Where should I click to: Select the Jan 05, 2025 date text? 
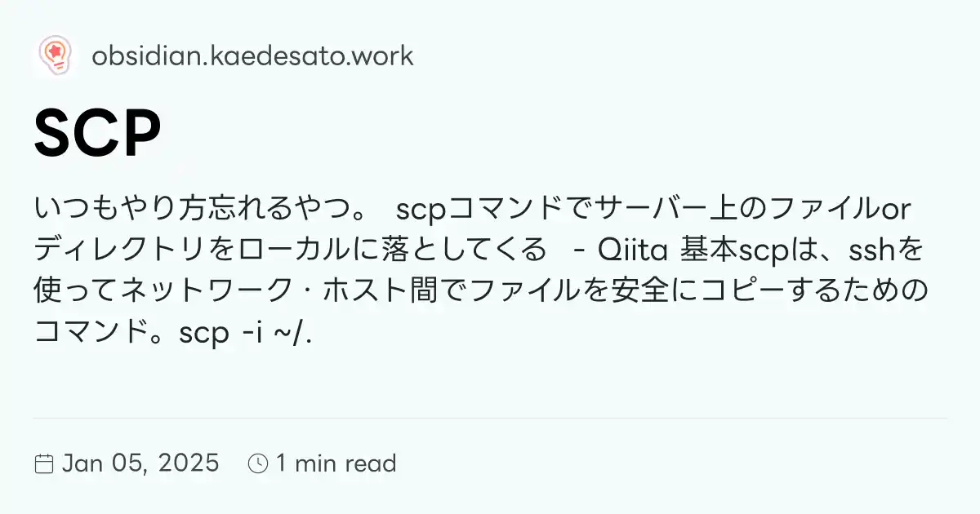(140, 463)
